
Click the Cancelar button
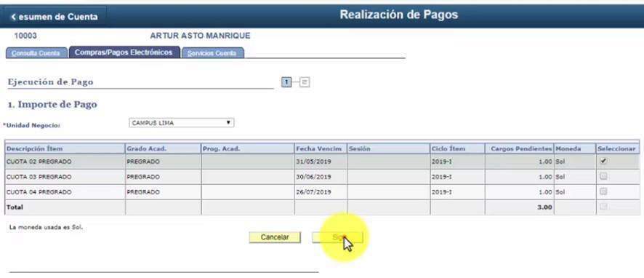pyautogui.click(x=275, y=237)
